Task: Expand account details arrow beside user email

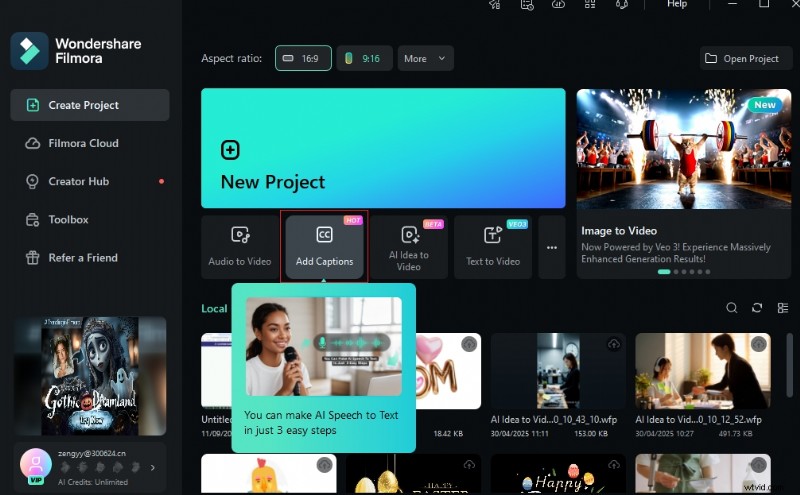Action: click(153, 467)
